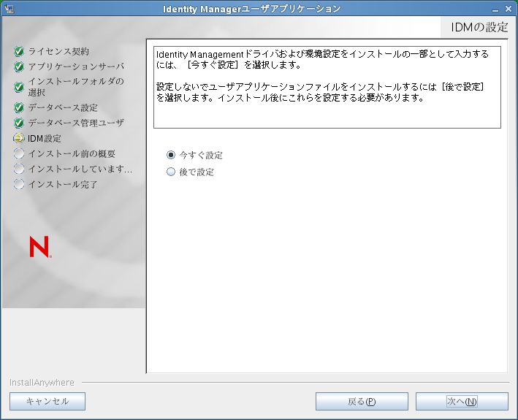Screen dimensions: 518x420
Task: Click the IDMの設定 page heading
Action: pyautogui.click(x=479, y=27)
